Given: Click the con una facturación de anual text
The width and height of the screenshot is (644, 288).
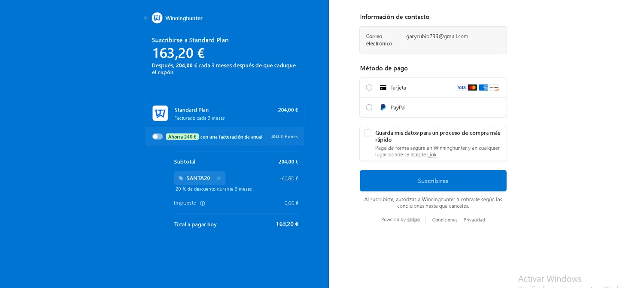Looking at the screenshot, I should pos(231,137).
